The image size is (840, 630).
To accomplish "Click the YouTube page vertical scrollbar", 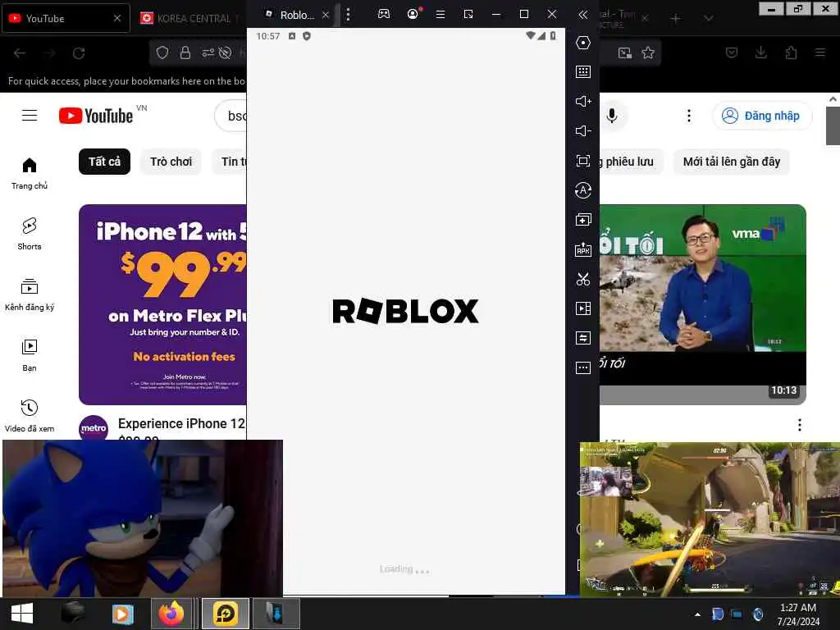I will [x=832, y=126].
